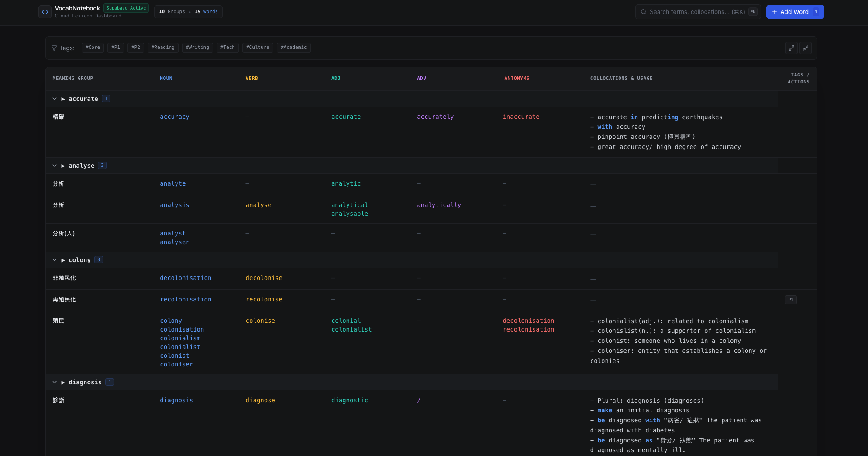The width and height of the screenshot is (868, 456).
Task: Toggle the #P1 tag filter
Action: 116,48
